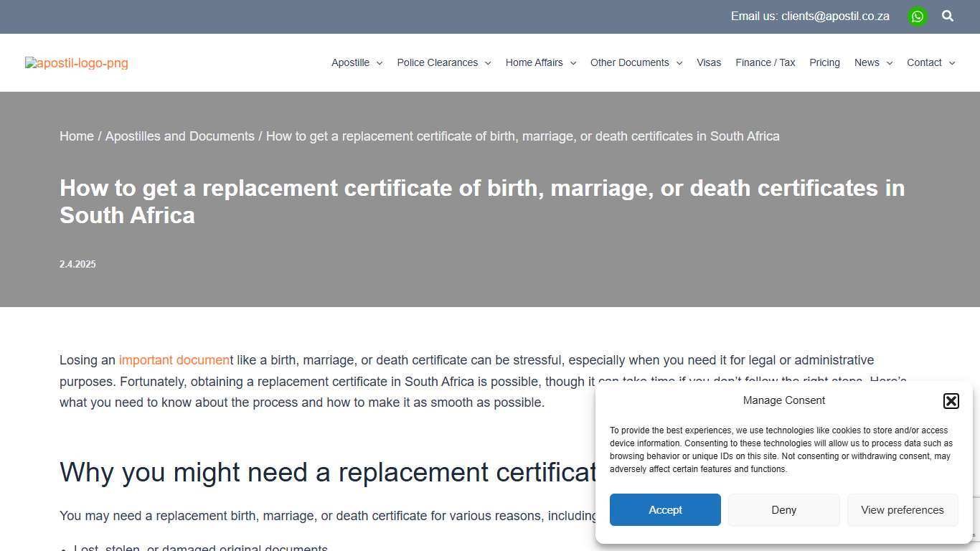Click the Accept cookies button
This screenshot has height=551, width=980.
point(664,509)
